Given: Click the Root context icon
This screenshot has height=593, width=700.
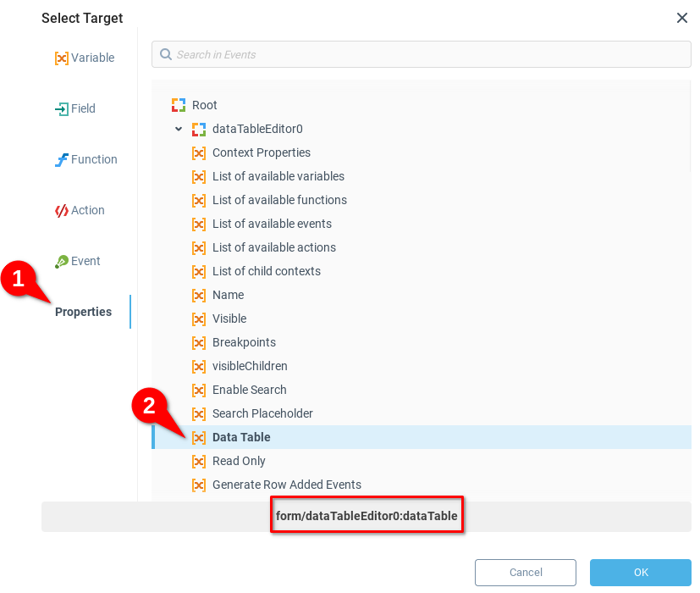Looking at the screenshot, I should 179,105.
